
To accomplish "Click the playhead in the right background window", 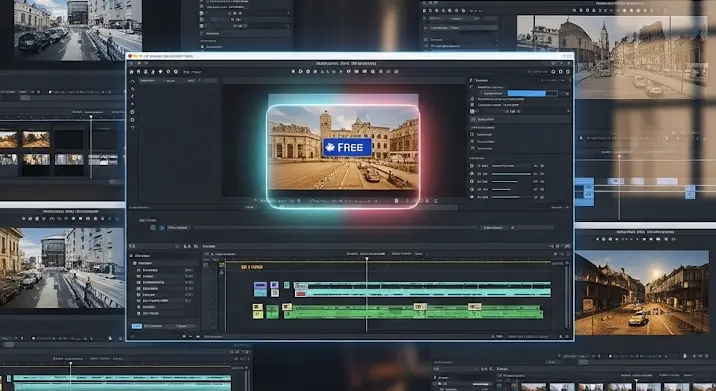I will point(619,187).
